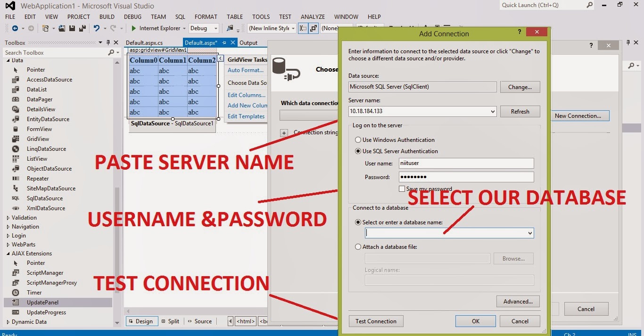
Task: Expand the Navigation toolbox group
Action: coord(8,227)
